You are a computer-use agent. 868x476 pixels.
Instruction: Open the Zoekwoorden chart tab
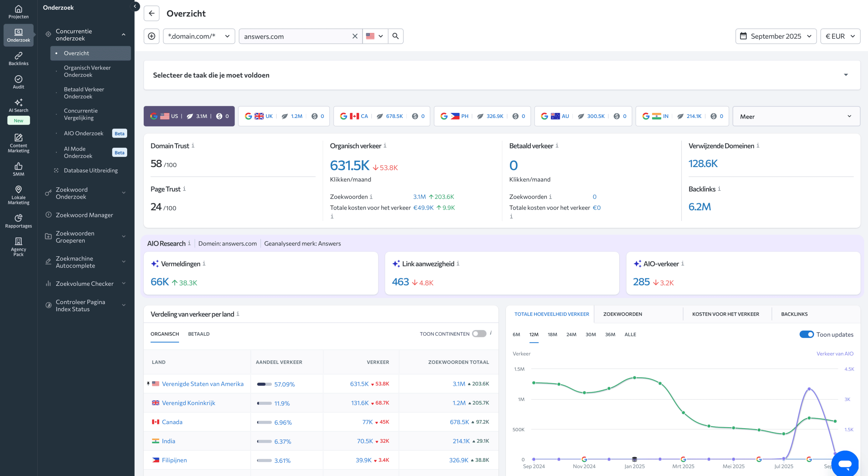[623, 314]
